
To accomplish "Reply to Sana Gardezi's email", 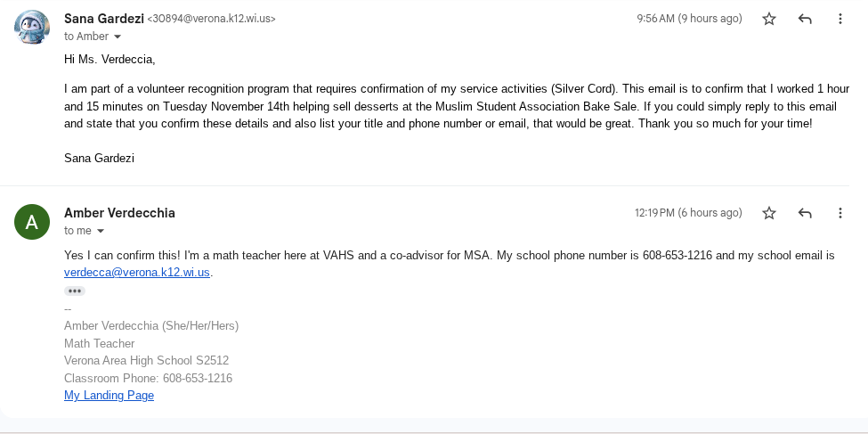I will [x=805, y=19].
